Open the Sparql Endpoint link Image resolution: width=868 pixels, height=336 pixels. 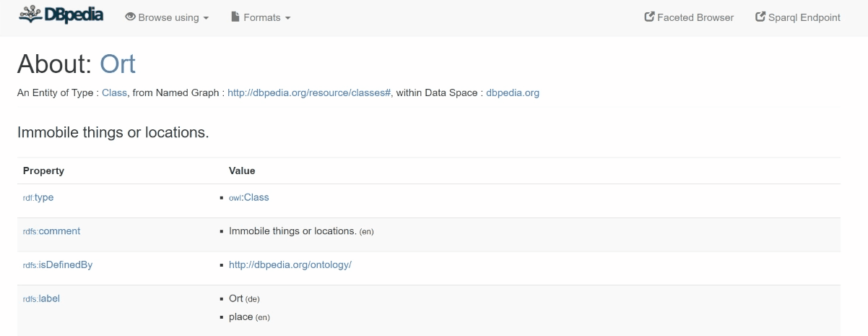click(797, 17)
